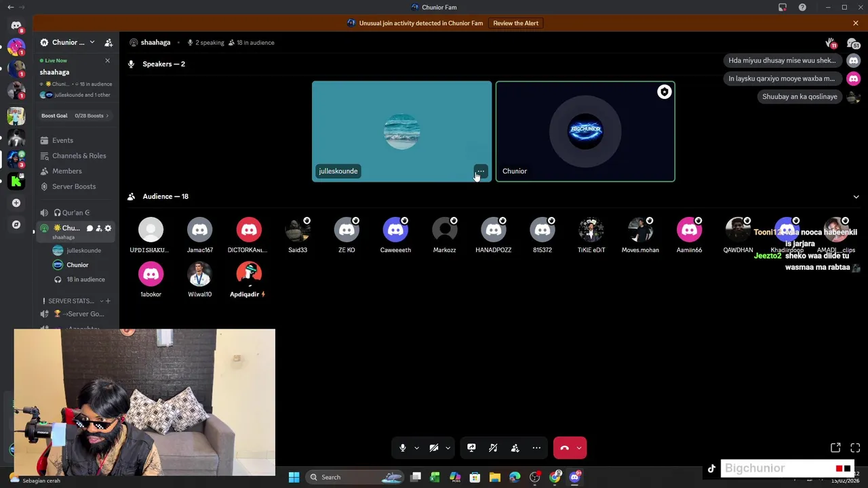Share your screen button
868x488 pixels.
coord(471,448)
